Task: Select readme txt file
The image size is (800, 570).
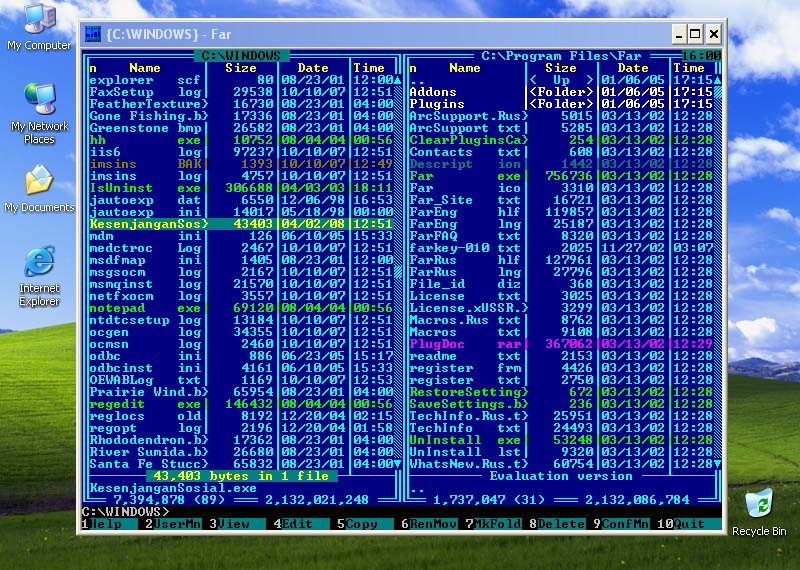Action: pyautogui.click(x=561, y=356)
